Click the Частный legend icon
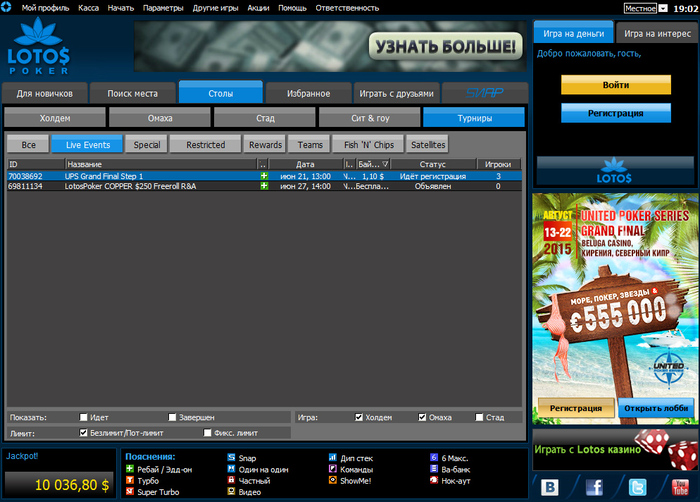The image size is (700, 502). 231,480
